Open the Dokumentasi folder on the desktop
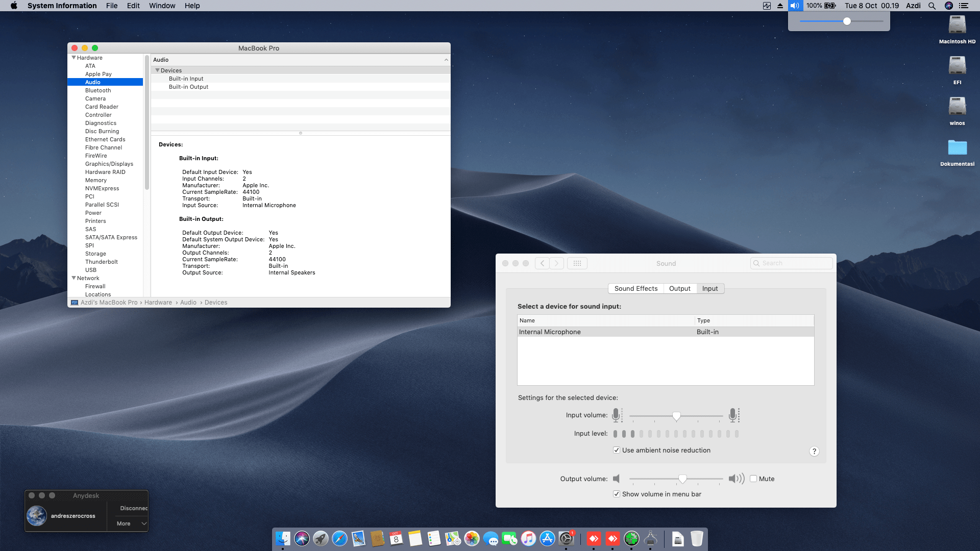Image resolution: width=980 pixels, height=551 pixels. tap(957, 148)
